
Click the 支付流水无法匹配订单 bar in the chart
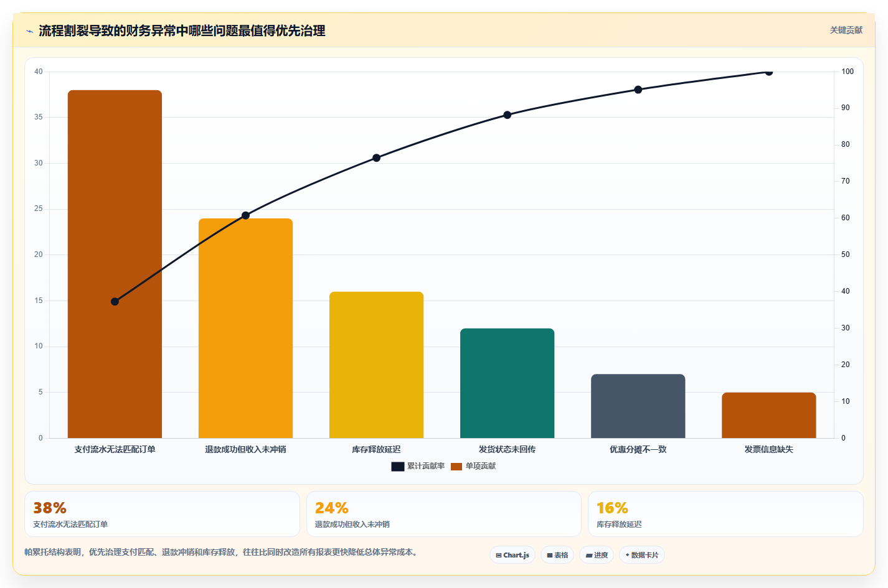click(x=115, y=264)
